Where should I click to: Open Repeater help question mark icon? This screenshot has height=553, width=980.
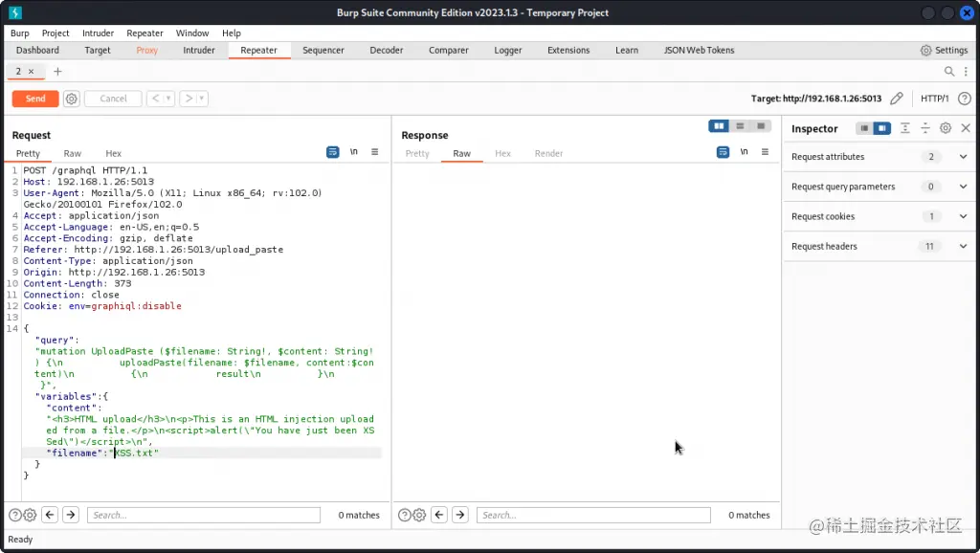(x=965, y=99)
